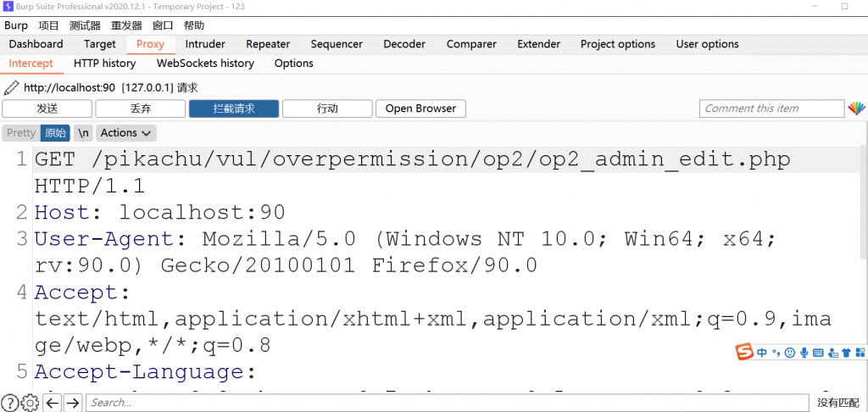Open search settings gear icon

coord(30,403)
